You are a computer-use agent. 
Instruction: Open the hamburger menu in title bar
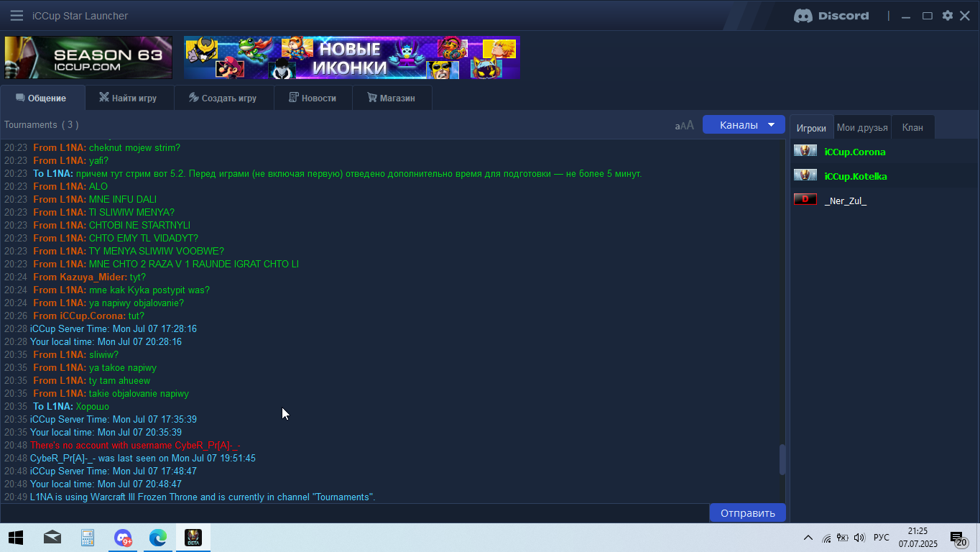[17, 15]
